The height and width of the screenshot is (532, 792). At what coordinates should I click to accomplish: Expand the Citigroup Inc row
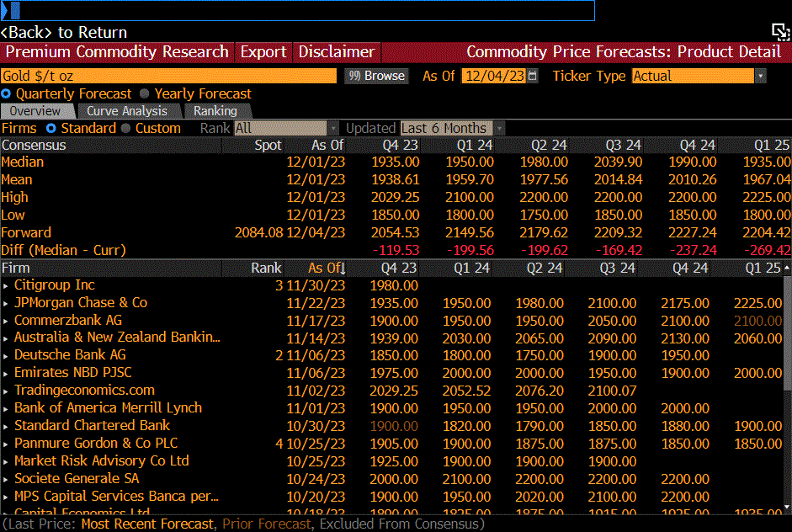click(6, 286)
